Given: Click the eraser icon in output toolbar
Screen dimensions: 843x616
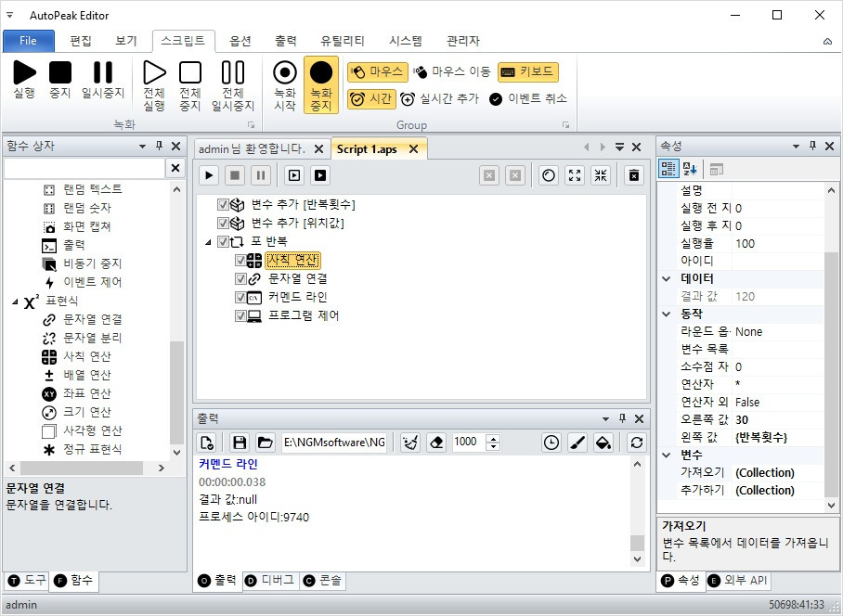Looking at the screenshot, I should coord(436,443).
